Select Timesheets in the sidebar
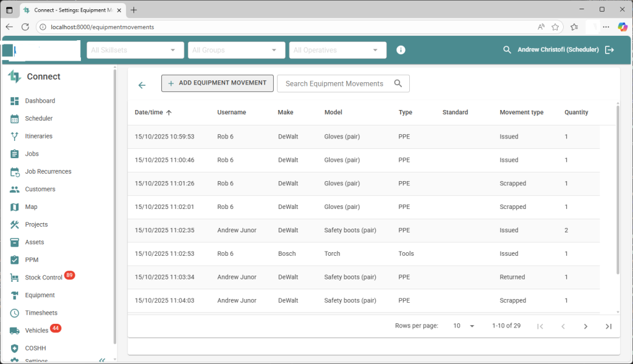The image size is (633, 364). pyautogui.click(x=41, y=313)
